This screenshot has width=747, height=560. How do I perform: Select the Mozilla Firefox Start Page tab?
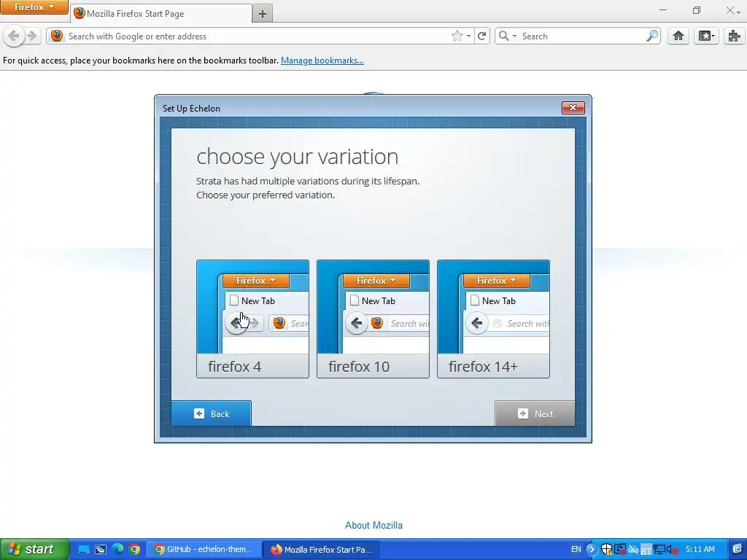(x=161, y=13)
